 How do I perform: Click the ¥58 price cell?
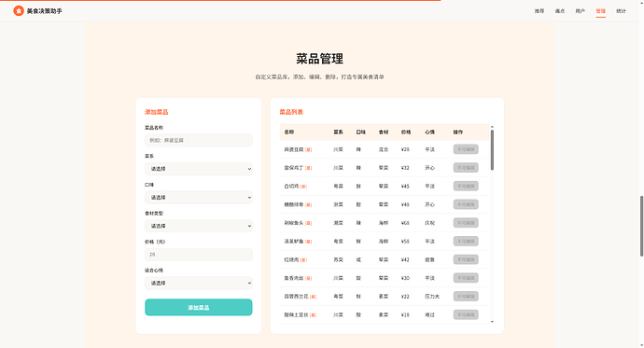pyautogui.click(x=405, y=242)
